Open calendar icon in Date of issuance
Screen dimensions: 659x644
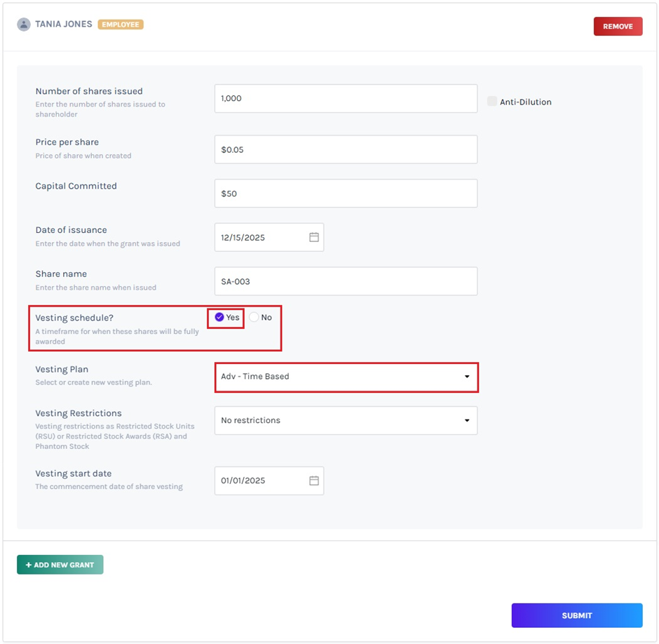tap(314, 237)
